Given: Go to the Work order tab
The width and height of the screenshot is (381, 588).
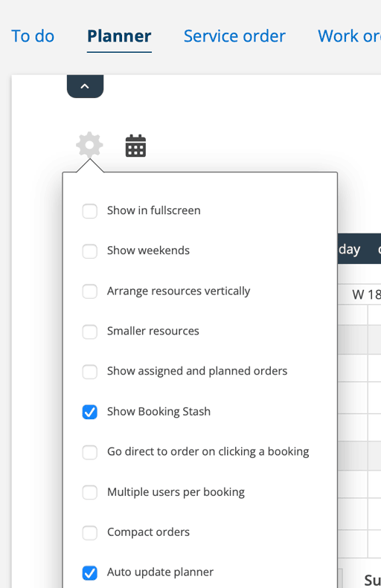Looking at the screenshot, I should pyautogui.click(x=349, y=36).
